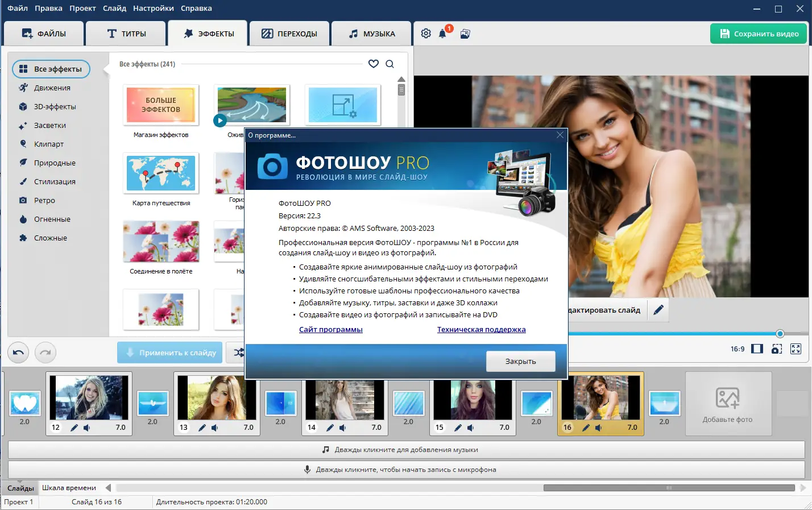Click the photo gallery icon in the toolbar
This screenshot has height=510, width=812.
(465, 34)
